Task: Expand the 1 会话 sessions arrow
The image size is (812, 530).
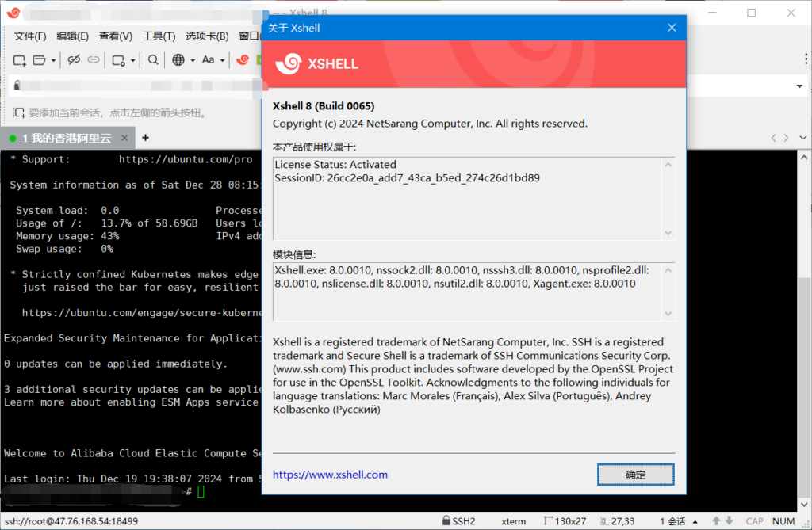Action: coord(695,522)
